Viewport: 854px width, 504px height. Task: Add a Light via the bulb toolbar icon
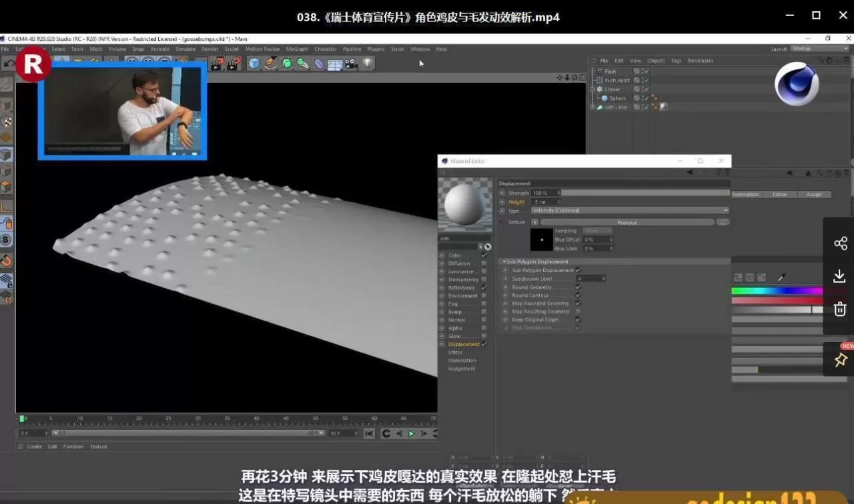point(368,63)
